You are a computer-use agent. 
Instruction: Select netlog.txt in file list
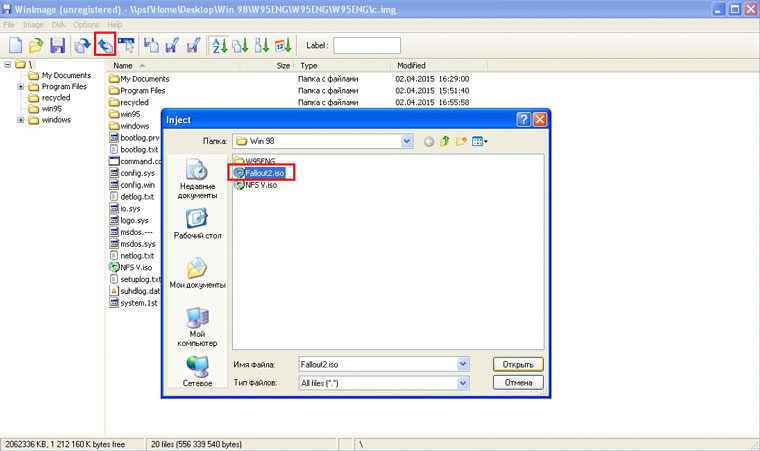pos(132,256)
